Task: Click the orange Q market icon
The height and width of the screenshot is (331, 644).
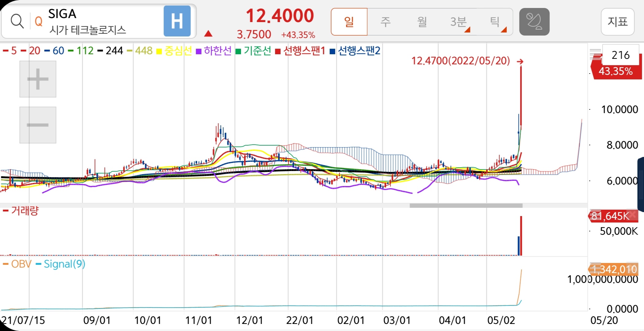Action: [39, 21]
